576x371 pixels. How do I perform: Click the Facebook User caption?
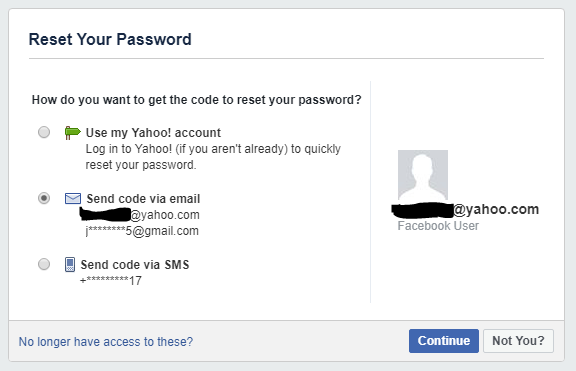pyautogui.click(x=438, y=226)
